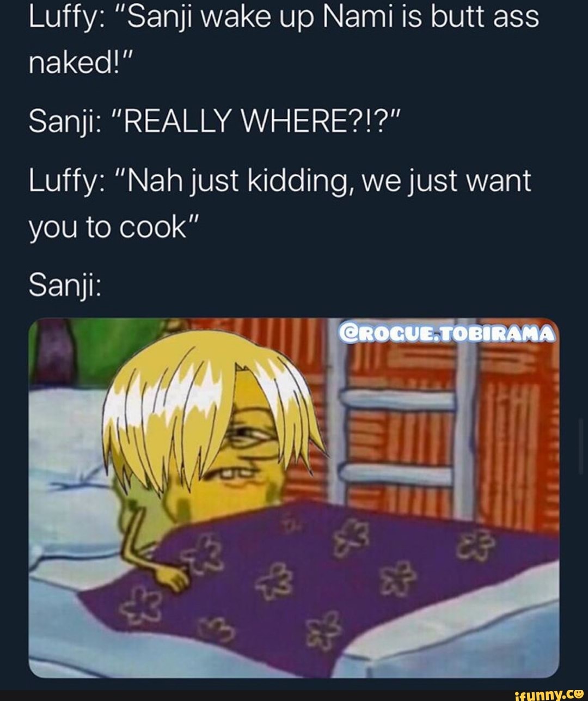
Task: Click the final "Sanji:" label above image
Action: pos(64,285)
